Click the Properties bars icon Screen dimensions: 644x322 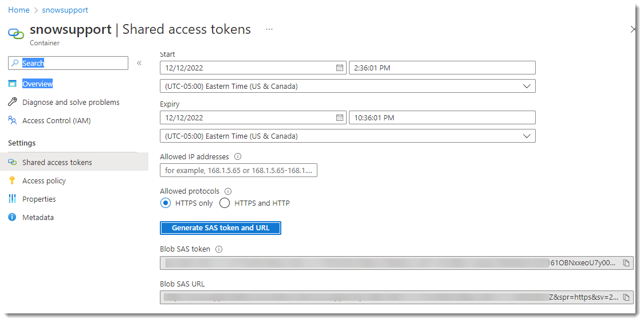[13, 199]
